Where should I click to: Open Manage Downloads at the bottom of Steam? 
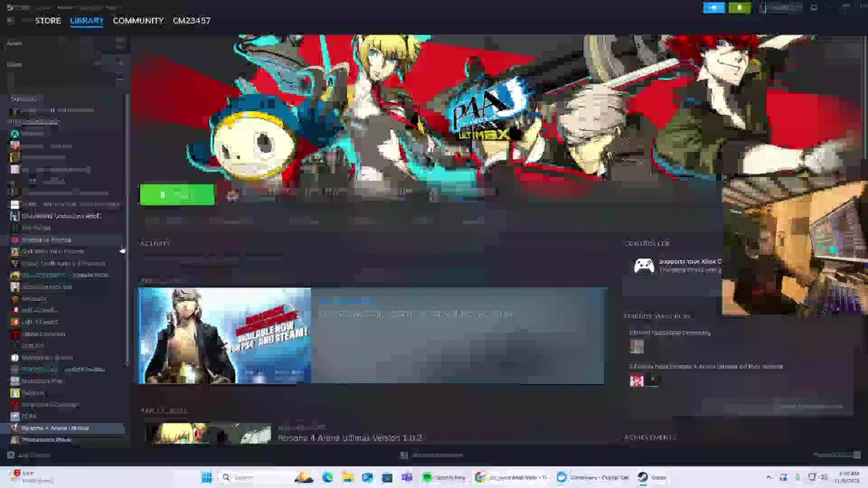tap(432, 455)
